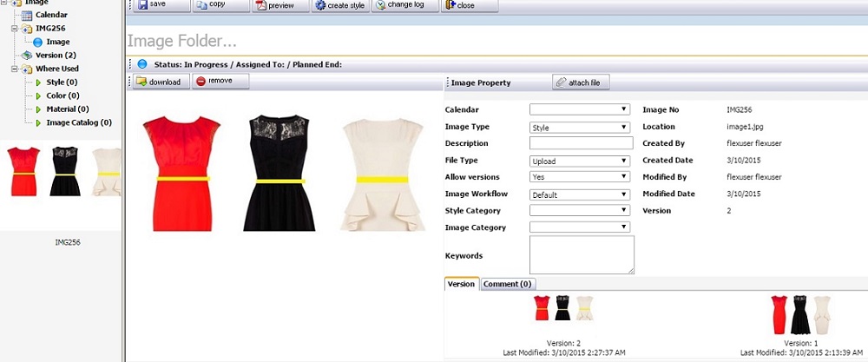
Task: Select Version (2) in the tree
Action: pos(56,56)
